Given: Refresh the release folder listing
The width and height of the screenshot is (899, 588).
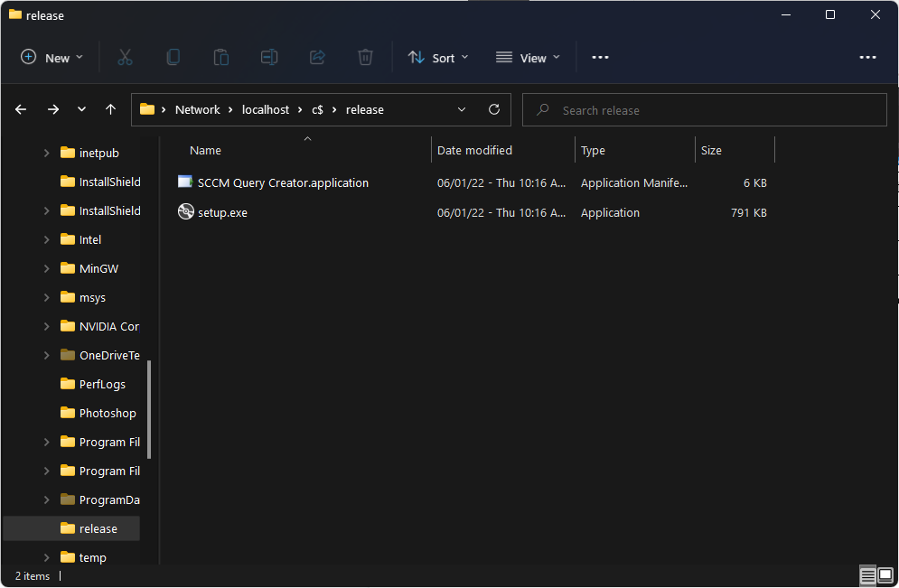Looking at the screenshot, I should [494, 109].
